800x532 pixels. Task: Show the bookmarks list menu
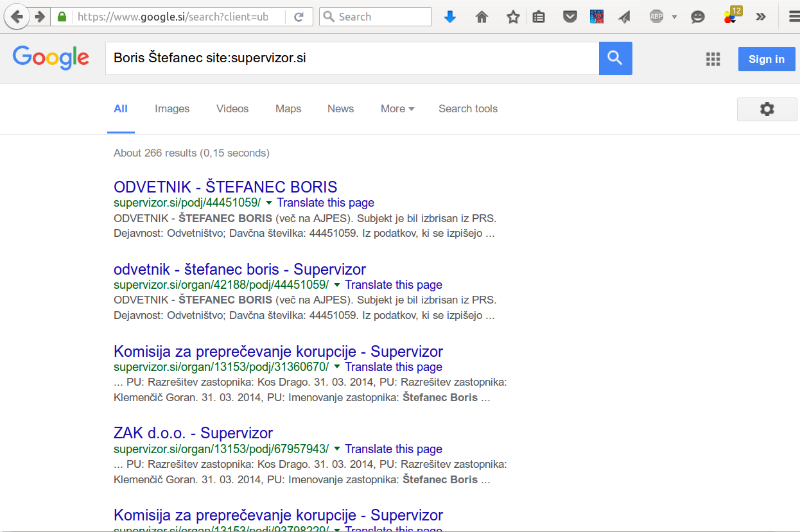coord(539,17)
